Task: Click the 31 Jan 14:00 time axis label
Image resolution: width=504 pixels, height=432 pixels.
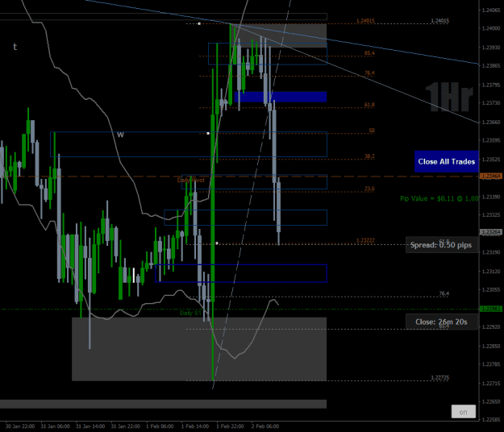Action: tap(90, 426)
